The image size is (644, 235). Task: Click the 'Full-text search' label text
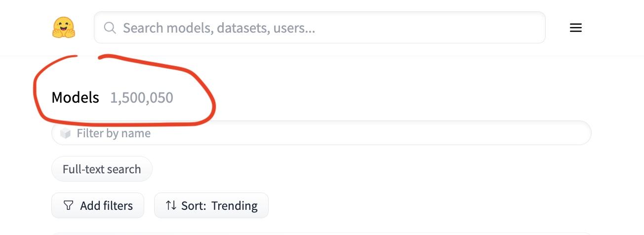pos(102,169)
